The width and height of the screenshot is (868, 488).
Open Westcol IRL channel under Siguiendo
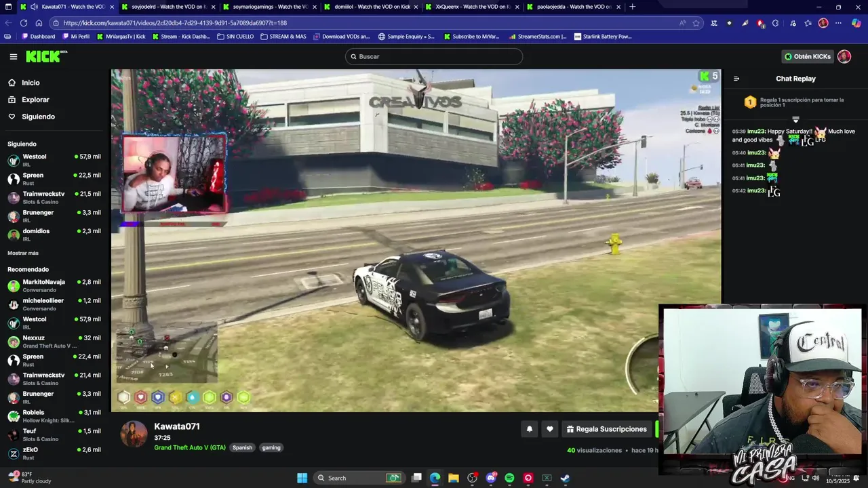click(x=54, y=160)
